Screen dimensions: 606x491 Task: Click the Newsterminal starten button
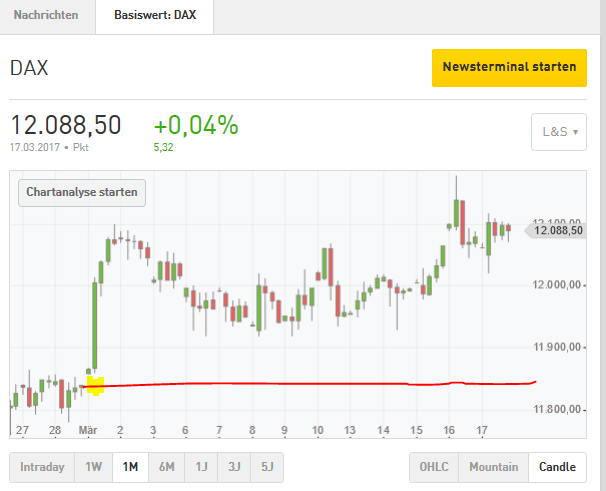pos(509,67)
